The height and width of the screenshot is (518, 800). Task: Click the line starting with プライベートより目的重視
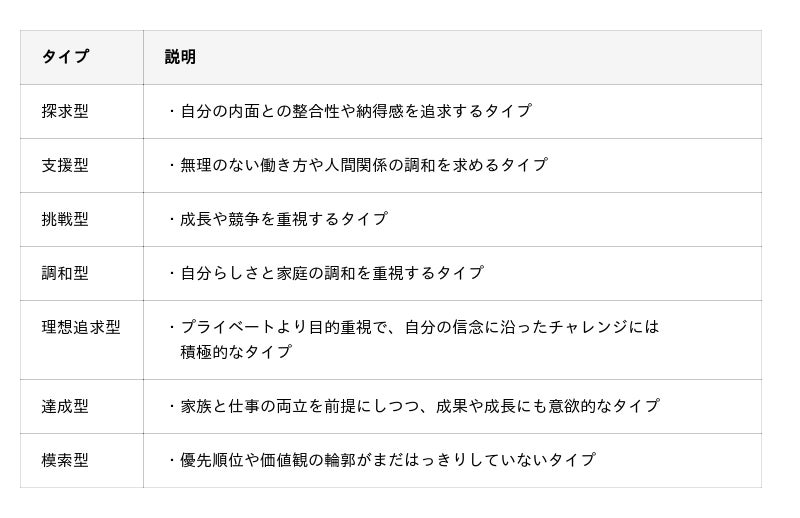(x=419, y=327)
